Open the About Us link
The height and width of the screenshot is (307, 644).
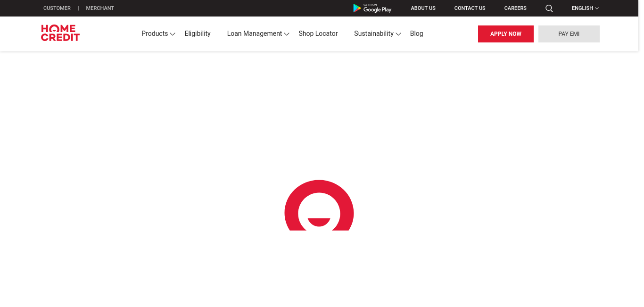click(x=423, y=8)
